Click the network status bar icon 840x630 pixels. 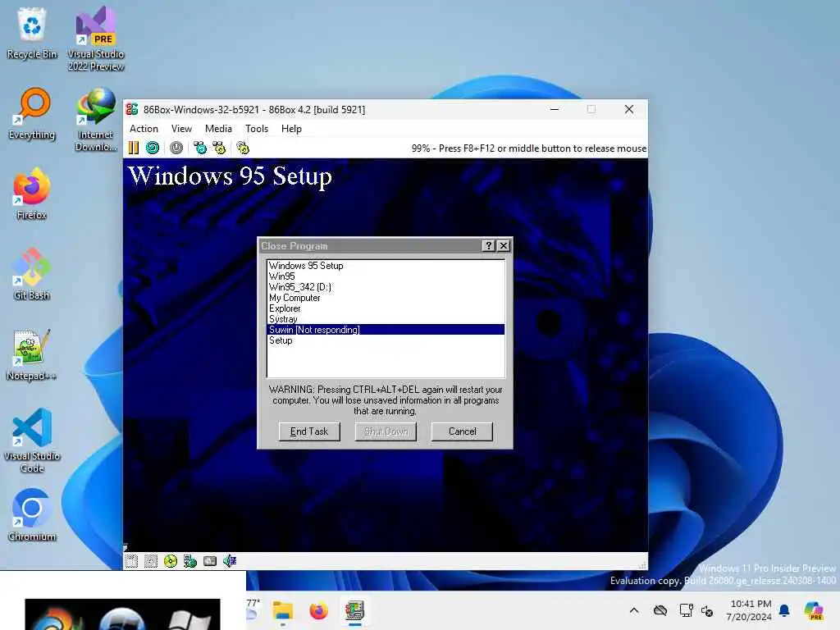click(190, 561)
